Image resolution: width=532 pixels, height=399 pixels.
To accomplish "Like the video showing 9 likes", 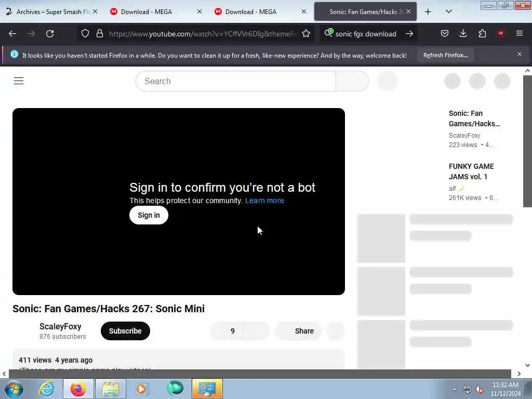I will click(227, 331).
